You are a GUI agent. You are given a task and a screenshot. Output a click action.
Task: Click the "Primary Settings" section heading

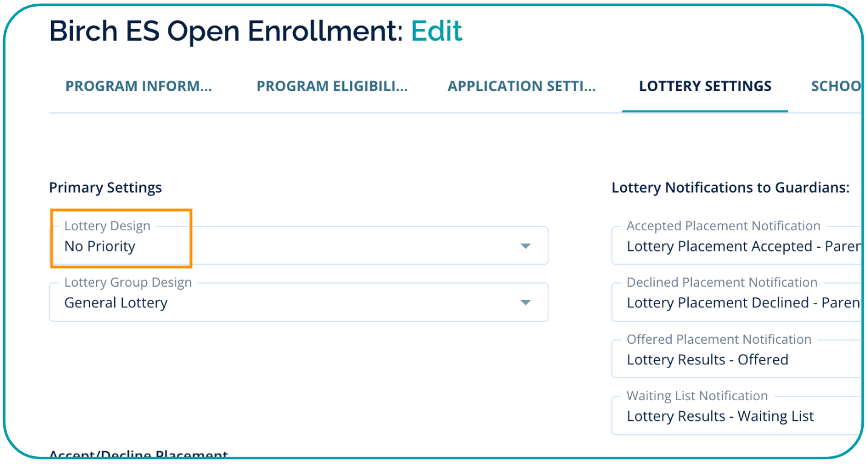pos(105,188)
